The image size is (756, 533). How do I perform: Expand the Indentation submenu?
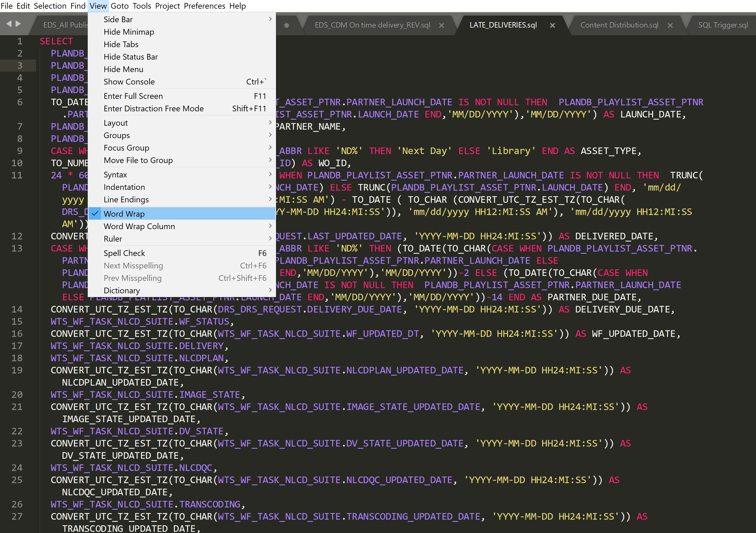tap(124, 187)
